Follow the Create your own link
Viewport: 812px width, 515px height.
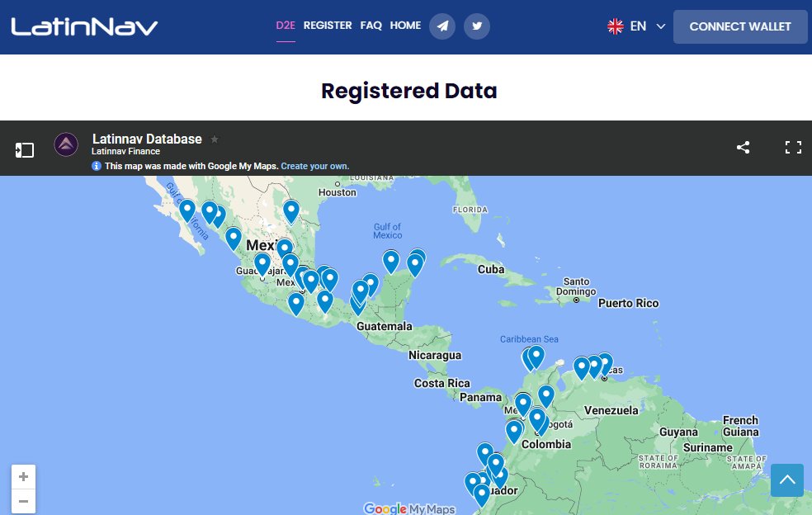(x=315, y=167)
